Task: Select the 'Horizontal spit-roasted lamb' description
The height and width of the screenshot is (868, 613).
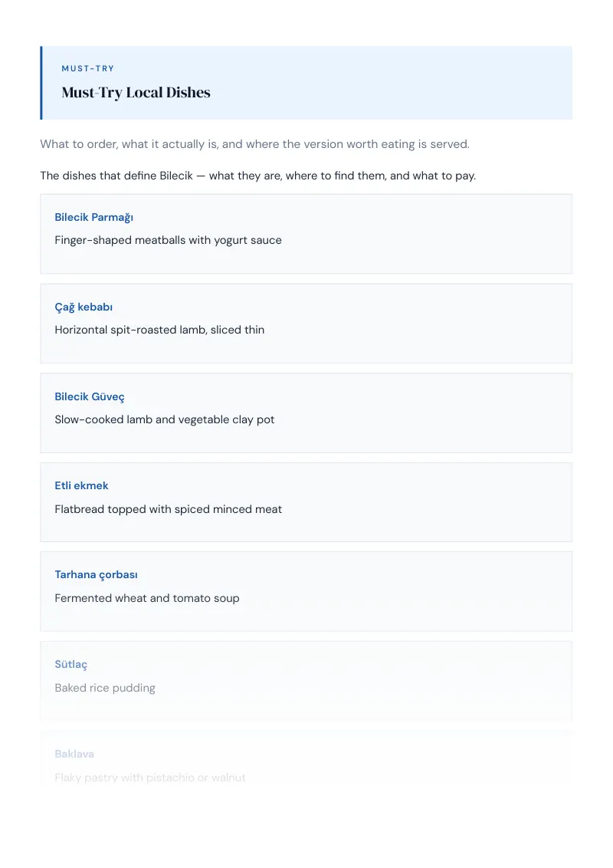Action: click(x=159, y=330)
